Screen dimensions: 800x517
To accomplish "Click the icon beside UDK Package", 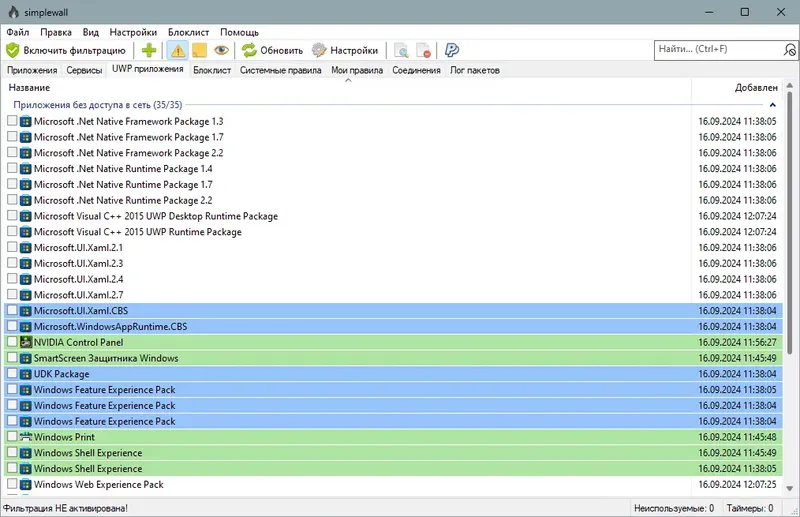I will (26, 374).
